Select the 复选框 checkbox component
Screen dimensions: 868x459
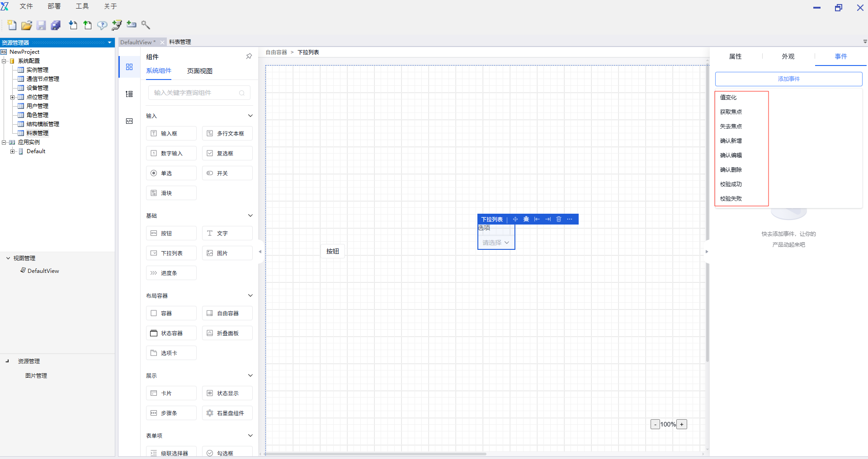pyautogui.click(x=227, y=153)
